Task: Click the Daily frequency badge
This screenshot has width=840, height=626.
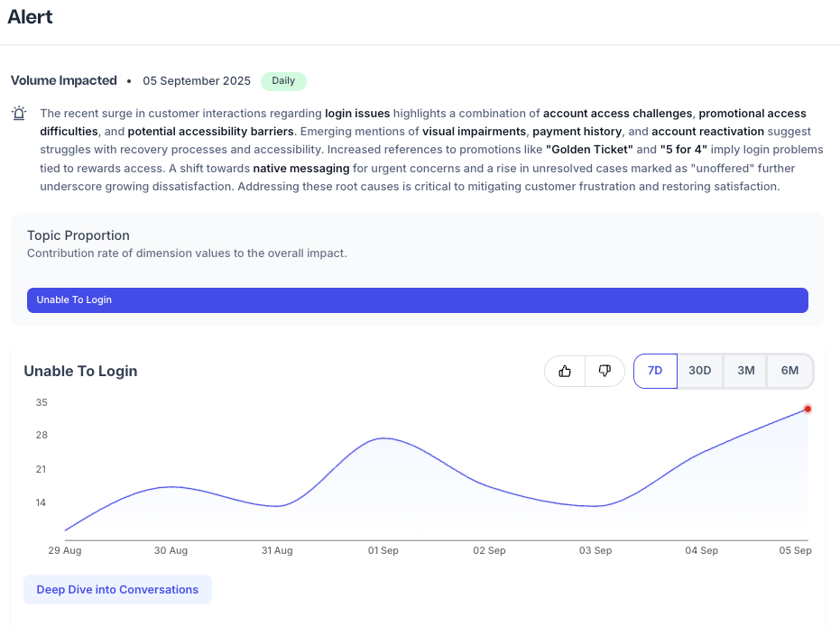Action: 282,80
